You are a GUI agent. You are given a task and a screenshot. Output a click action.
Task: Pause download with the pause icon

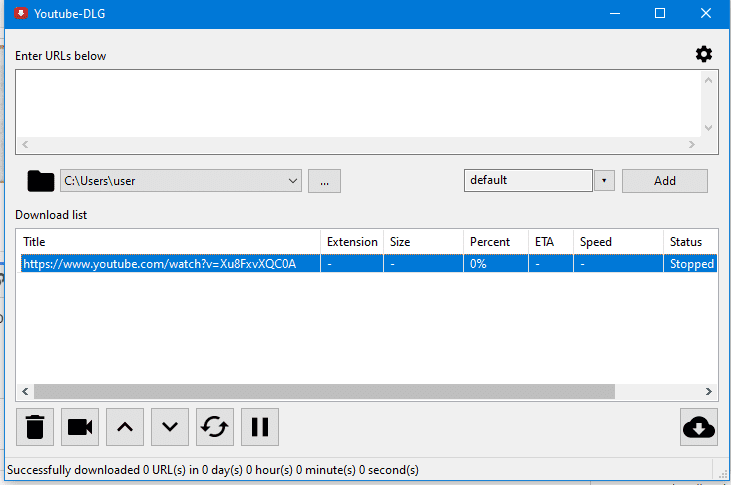pos(260,427)
